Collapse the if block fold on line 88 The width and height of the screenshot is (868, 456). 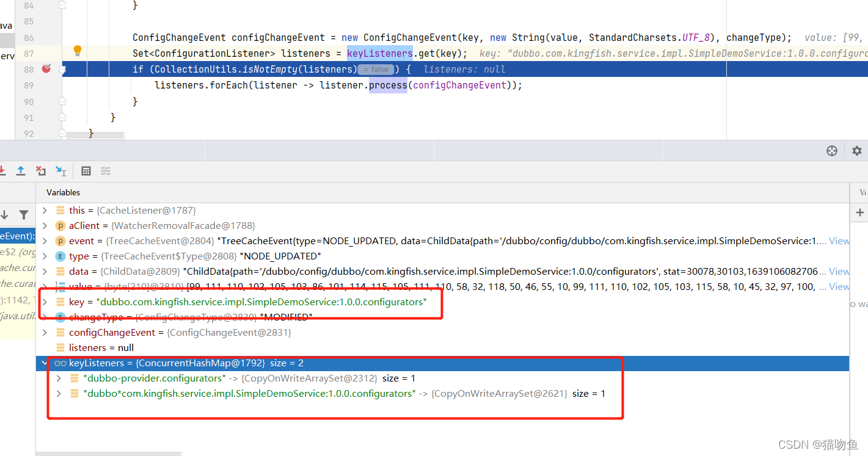62,70
